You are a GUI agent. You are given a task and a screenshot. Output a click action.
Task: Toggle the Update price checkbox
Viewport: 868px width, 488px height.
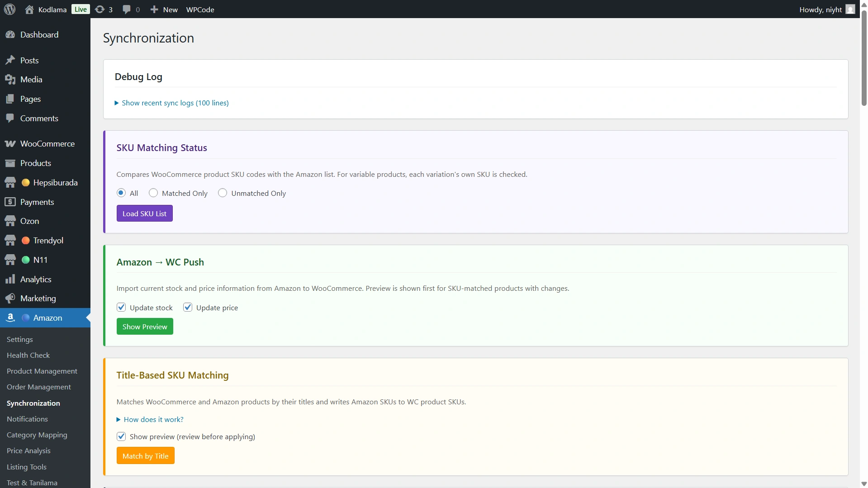tap(188, 308)
